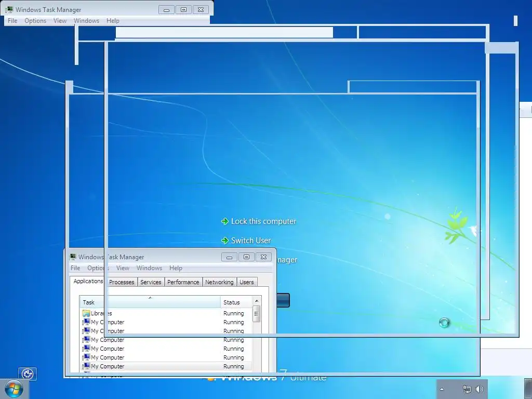Maximize the lower Task Manager window
The width and height of the screenshot is (532, 399).
click(x=246, y=257)
